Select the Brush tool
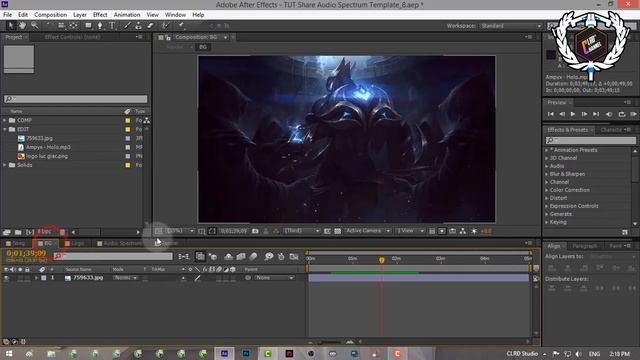Viewport: 640px width, 360px height. (127, 26)
